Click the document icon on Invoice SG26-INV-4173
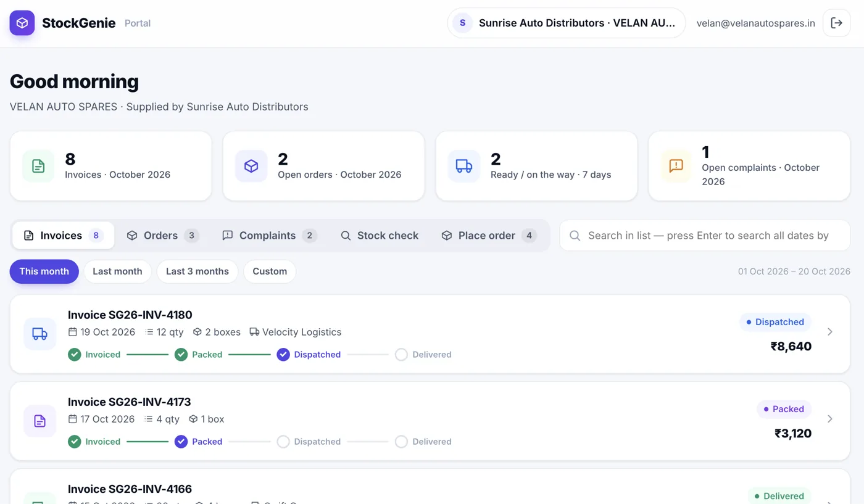Viewport: 864px width, 504px height. point(39,421)
